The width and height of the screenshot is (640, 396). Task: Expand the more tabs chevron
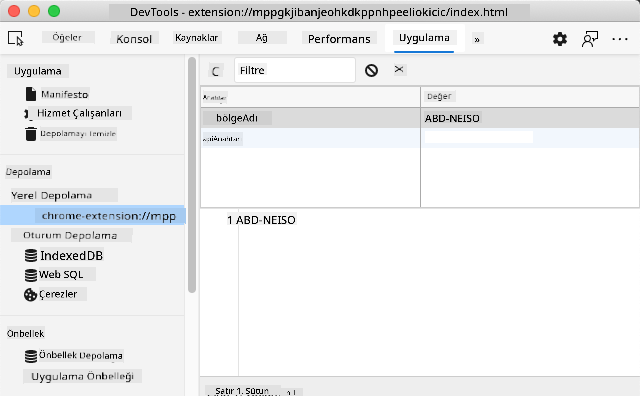click(x=477, y=39)
